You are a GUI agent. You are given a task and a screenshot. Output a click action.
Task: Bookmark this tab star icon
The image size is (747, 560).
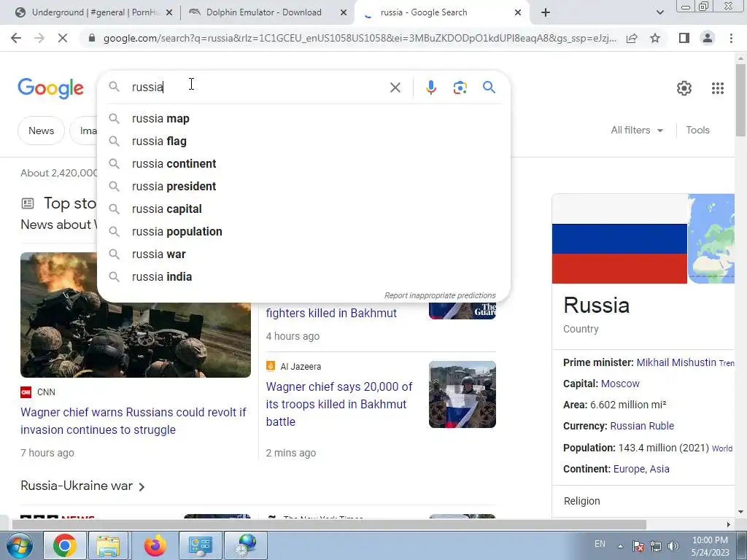point(655,38)
